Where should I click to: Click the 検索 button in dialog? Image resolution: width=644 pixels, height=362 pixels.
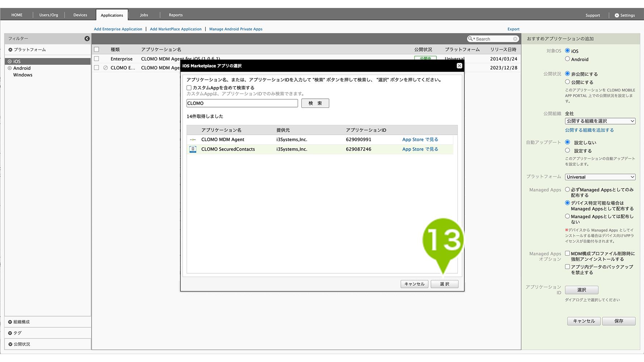pos(315,103)
